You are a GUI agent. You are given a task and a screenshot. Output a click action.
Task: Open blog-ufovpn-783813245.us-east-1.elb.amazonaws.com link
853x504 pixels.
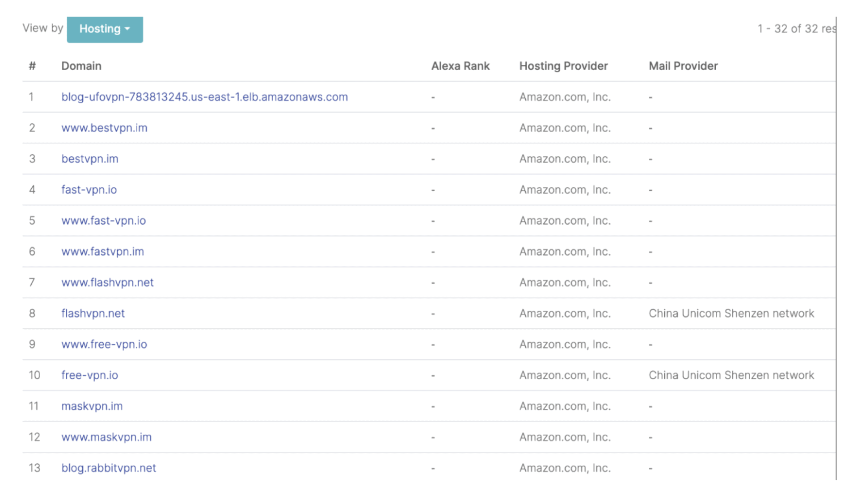click(204, 97)
